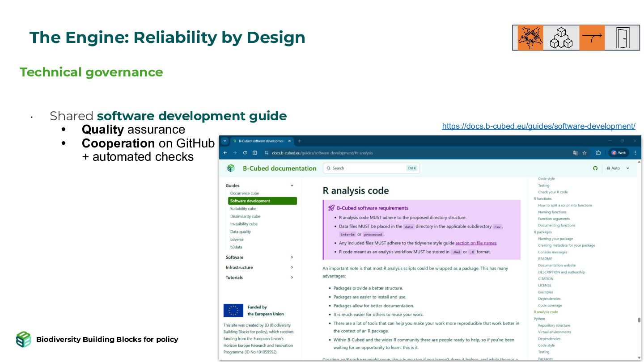The height and width of the screenshot is (362, 644).
Task: Open the GitHub icon in docs header
Action: [595, 168]
